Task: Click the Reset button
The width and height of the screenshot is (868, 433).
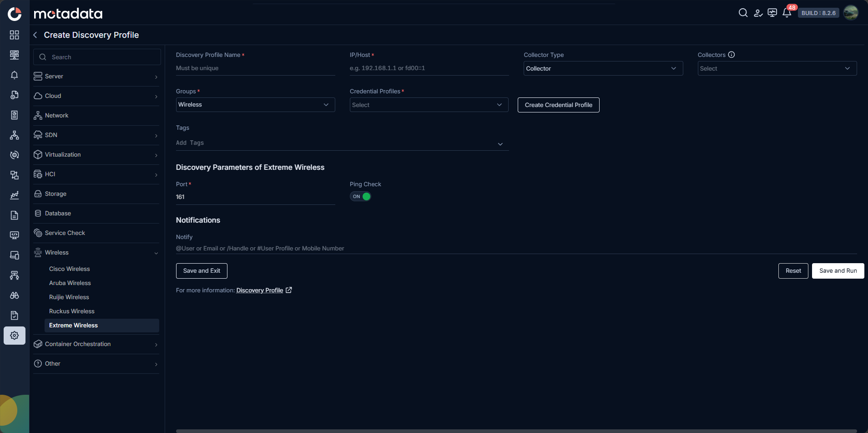Action: click(x=793, y=271)
